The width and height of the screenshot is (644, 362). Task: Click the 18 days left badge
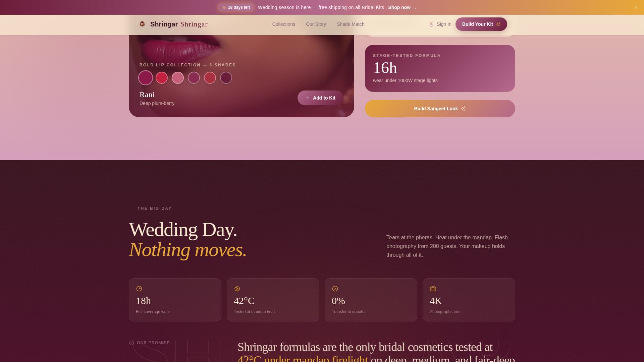(x=236, y=7)
